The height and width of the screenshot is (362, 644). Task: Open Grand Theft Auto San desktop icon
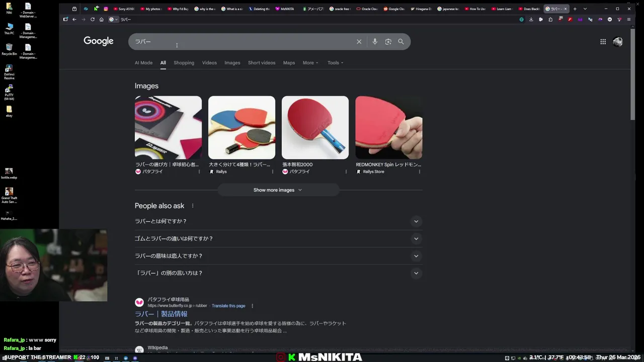tap(9, 196)
